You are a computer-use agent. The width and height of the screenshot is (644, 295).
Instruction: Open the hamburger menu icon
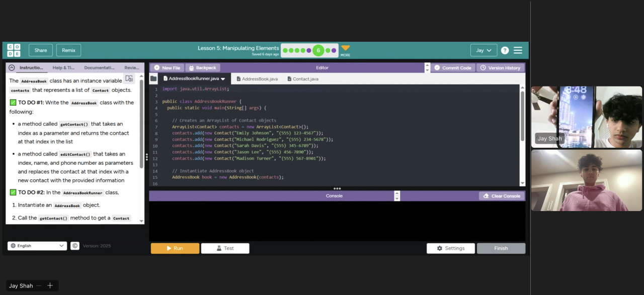(x=518, y=50)
